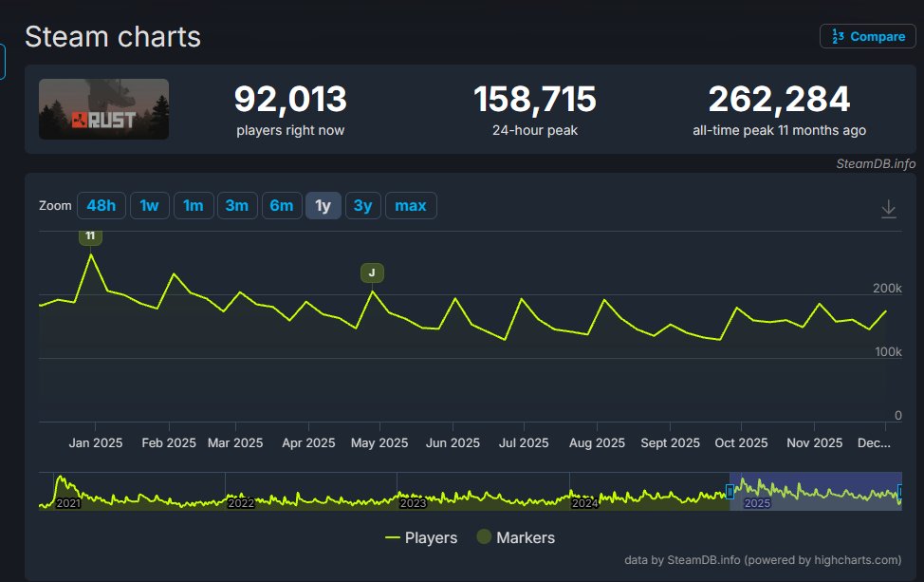The height and width of the screenshot is (582, 924).
Task: Click the 262,284 all-time peak value
Action: (x=779, y=99)
